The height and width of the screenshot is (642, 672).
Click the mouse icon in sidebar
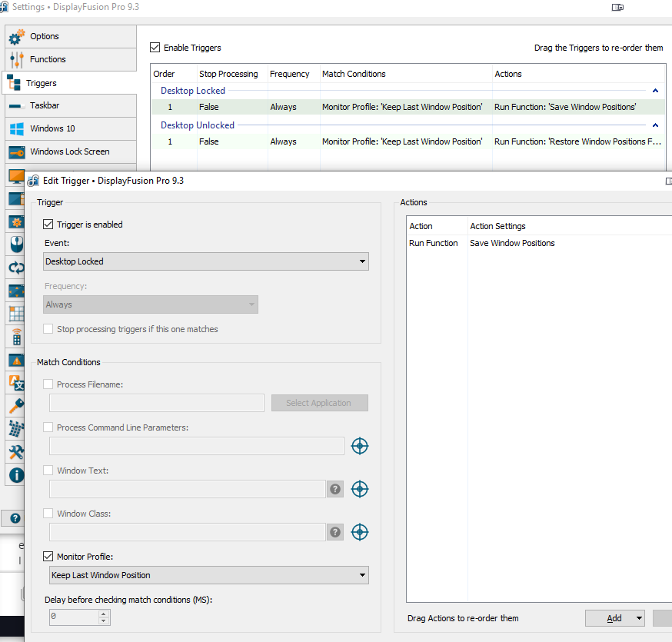point(17,244)
